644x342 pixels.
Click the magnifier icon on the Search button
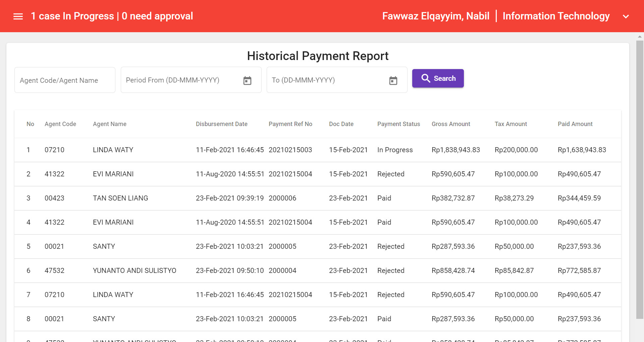[426, 78]
